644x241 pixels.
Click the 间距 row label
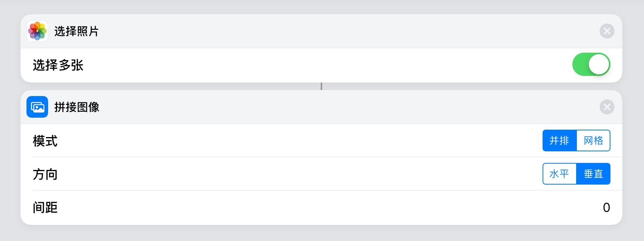[x=45, y=207]
